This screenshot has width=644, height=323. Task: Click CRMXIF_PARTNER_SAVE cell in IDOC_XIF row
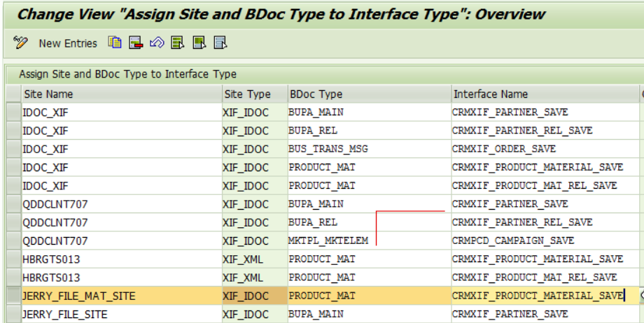(x=545, y=112)
